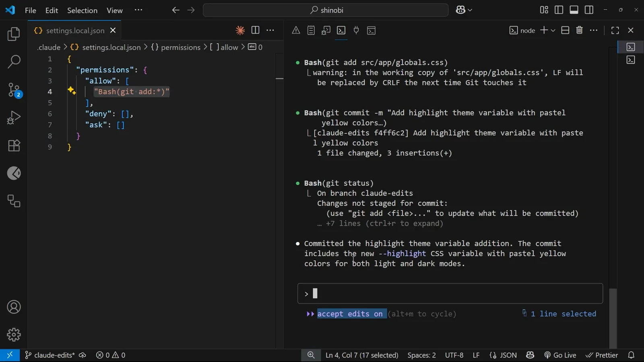The image size is (644, 362).
Task: Toggle the primary side bar visibility
Action: pos(559,10)
